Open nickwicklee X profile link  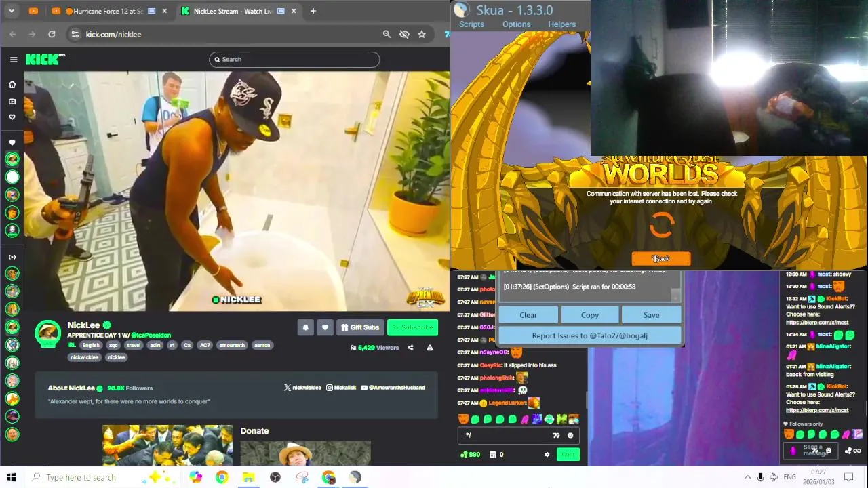tap(302, 388)
